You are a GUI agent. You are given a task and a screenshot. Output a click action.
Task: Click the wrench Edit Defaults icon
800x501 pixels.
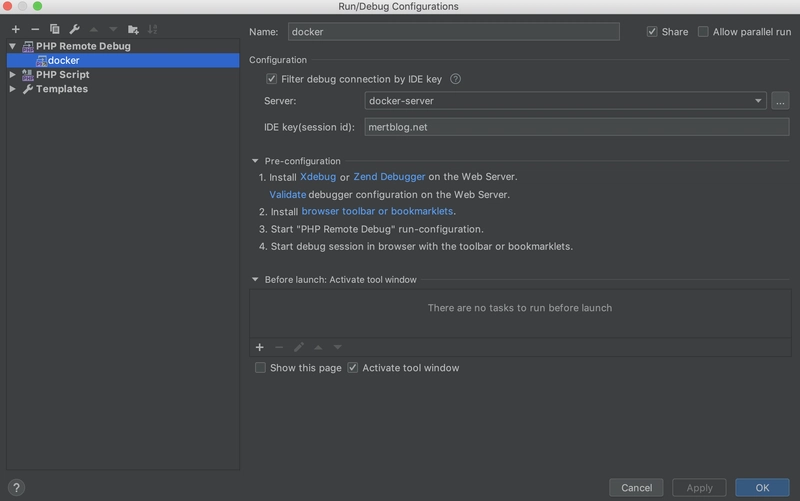coord(74,30)
